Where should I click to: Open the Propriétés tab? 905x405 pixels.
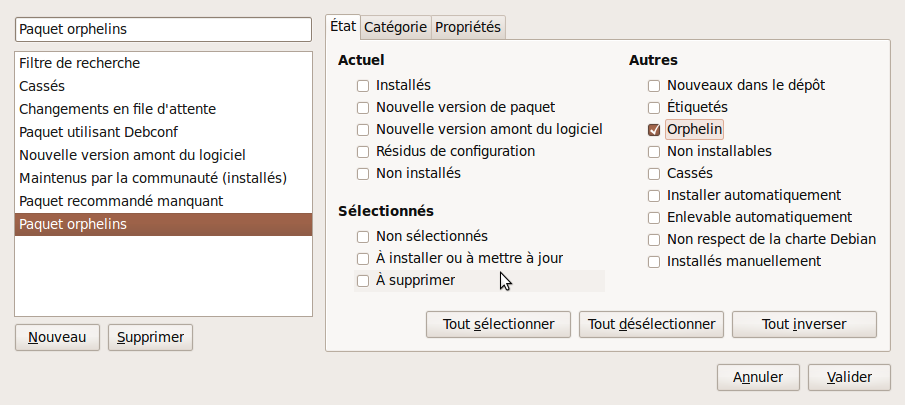tap(468, 27)
